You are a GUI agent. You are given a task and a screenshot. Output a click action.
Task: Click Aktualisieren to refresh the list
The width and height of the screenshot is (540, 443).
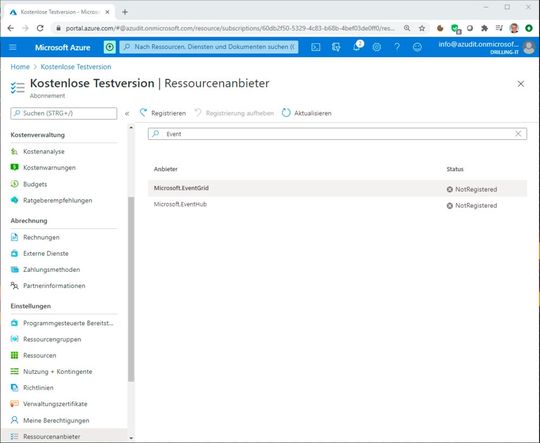click(307, 113)
